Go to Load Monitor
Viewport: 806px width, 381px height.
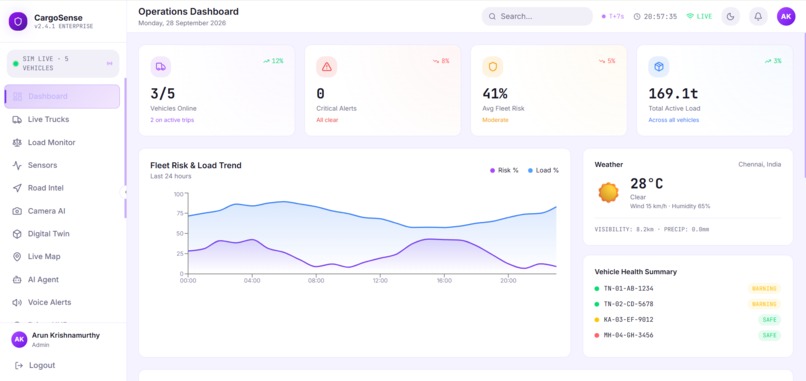point(62,142)
